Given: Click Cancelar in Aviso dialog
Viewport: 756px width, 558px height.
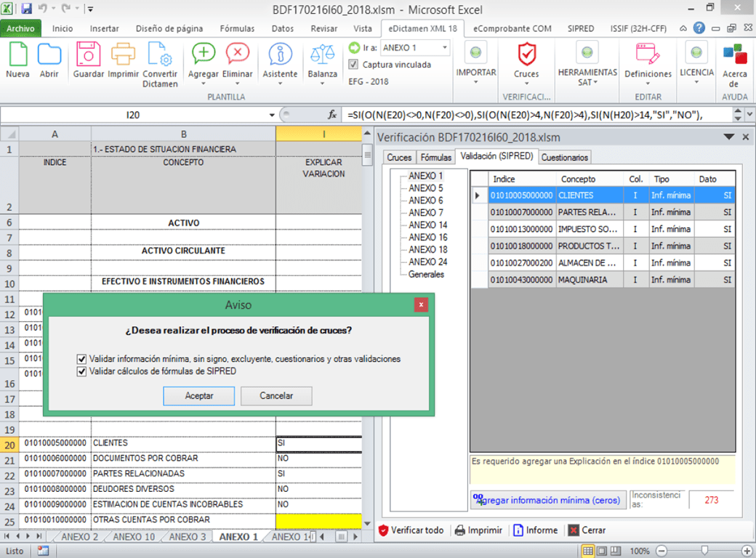Looking at the screenshot, I should 276,395.
